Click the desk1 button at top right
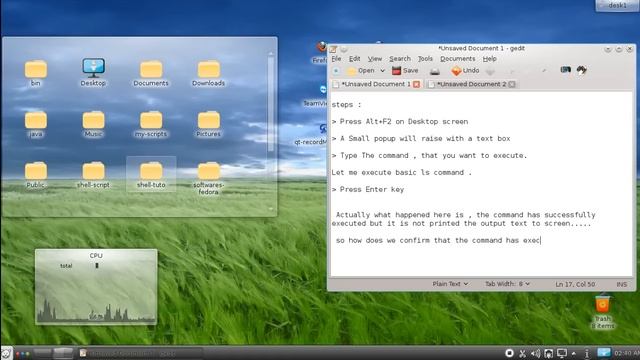Viewport: 640px width, 360px height. pyautogui.click(x=617, y=5)
